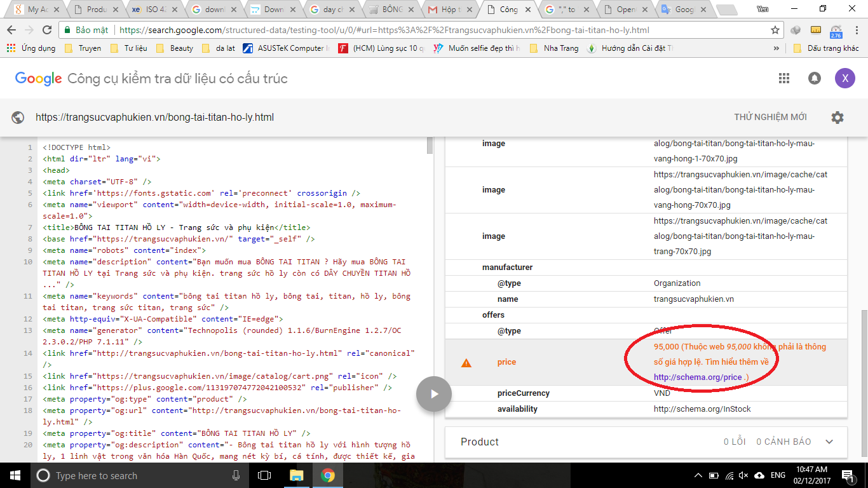This screenshot has width=868, height=488.
Task: Open the extension showing 2.76 badge
Action: (836, 30)
